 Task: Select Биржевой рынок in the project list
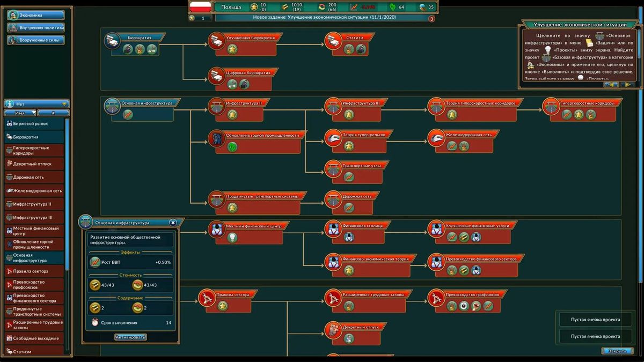pos(34,124)
